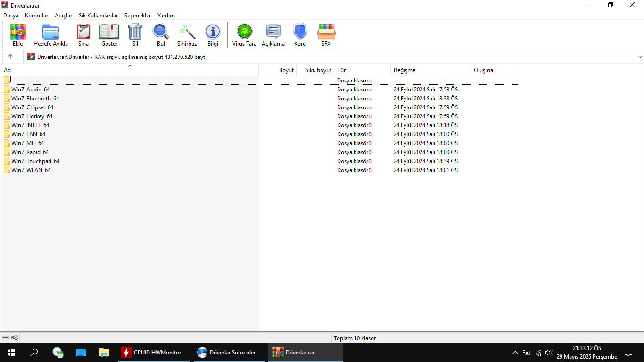Image resolution: width=644 pixels, height=362 pixels.
Task: Click the taskbar search magnifier
Action: (34, 352)
